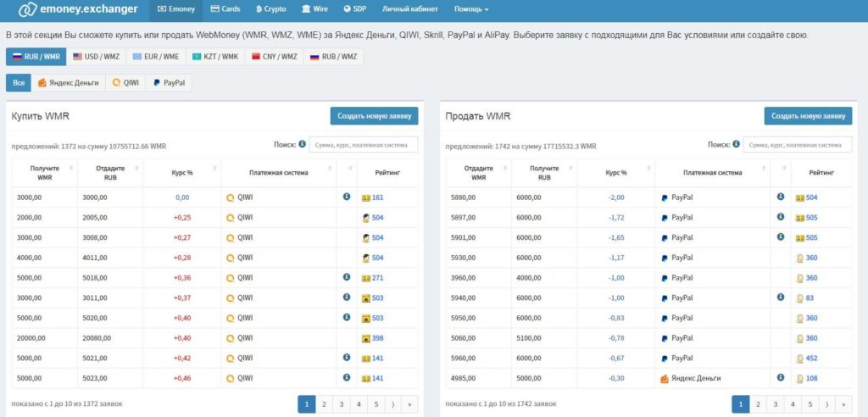Open the Crypto section
Viewport: 868px width, 417px height.
pos(270,9)
